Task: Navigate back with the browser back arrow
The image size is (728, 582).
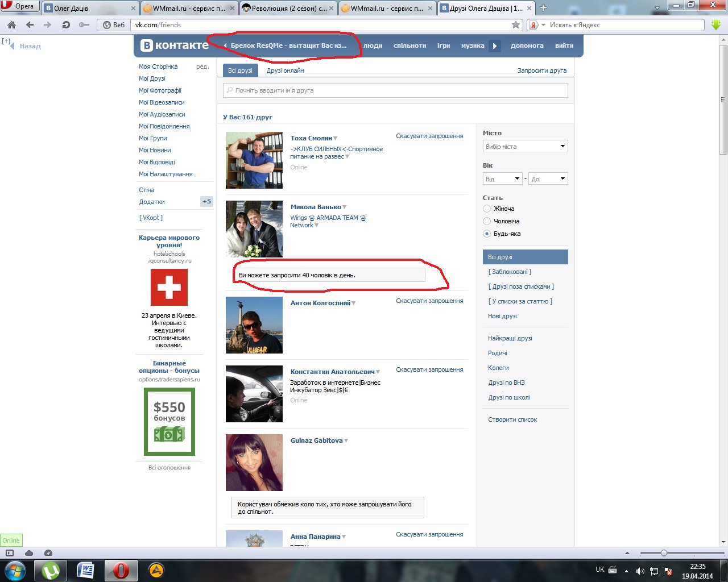Action: click(x=30, y=25)
